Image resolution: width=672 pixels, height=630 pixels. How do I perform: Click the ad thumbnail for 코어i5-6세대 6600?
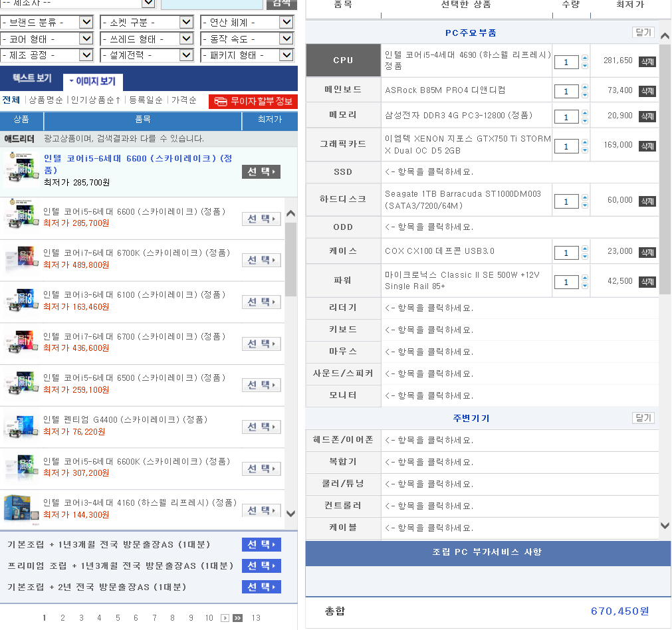point(21,169)
